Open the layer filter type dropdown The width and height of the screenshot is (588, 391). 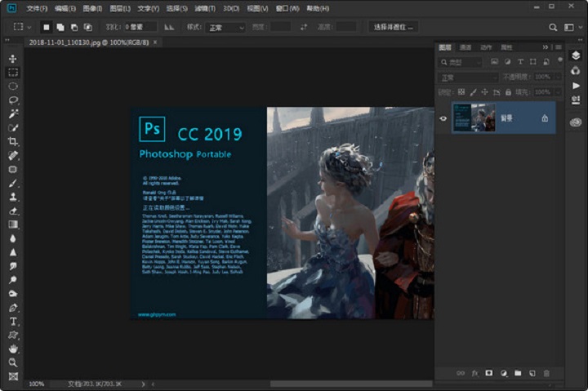click(460, 62)
